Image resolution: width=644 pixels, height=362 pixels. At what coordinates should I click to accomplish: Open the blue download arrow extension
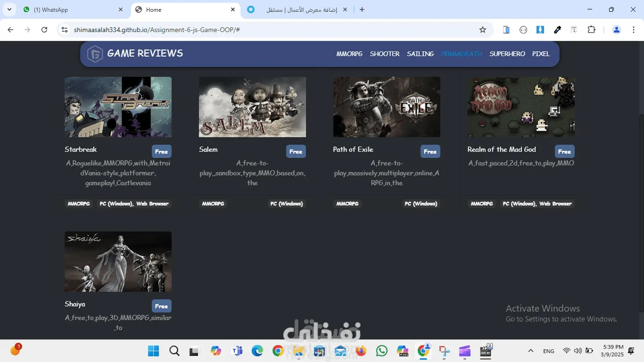coord(540,30)
